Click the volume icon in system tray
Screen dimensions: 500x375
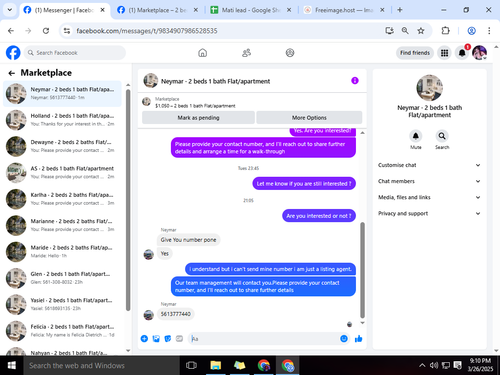434,365
